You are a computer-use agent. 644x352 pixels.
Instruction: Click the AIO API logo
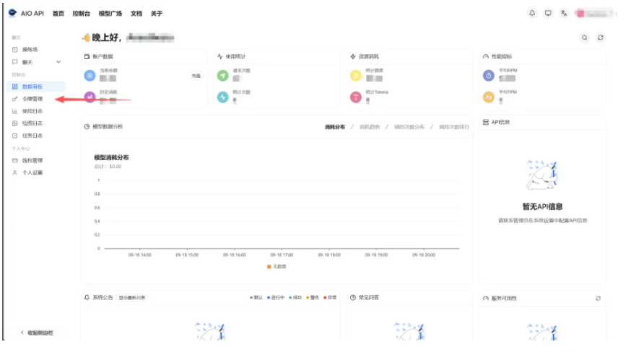[x=13, y=13]
